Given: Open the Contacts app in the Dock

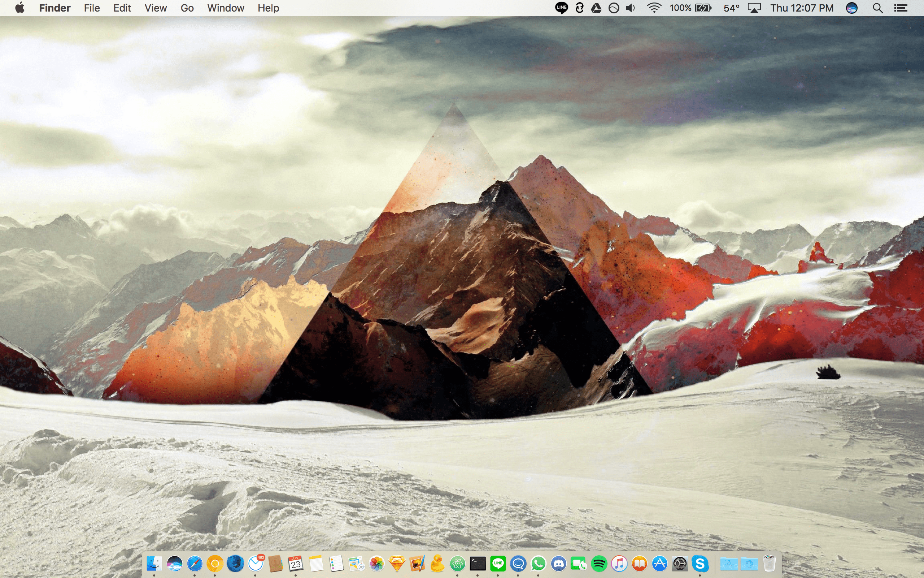Looking at the screenshot, I should [x=276, y=564].
